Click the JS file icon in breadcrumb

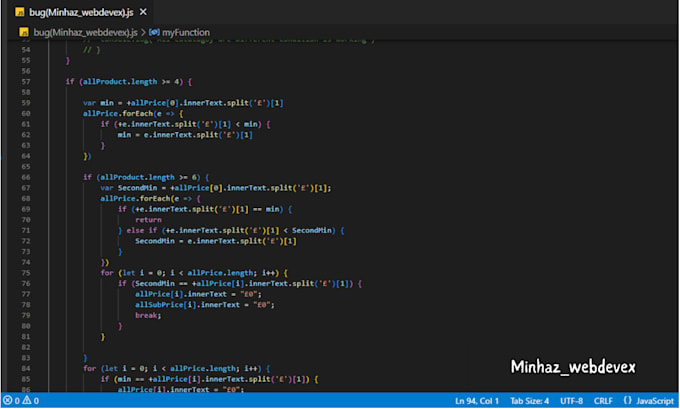(x=24, y=33)
